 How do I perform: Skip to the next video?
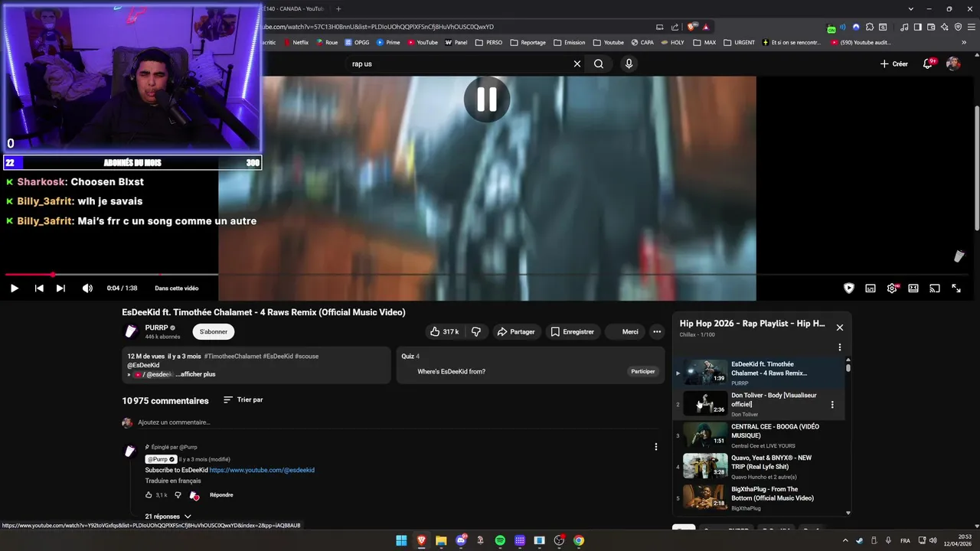click(x=60, y=289)
